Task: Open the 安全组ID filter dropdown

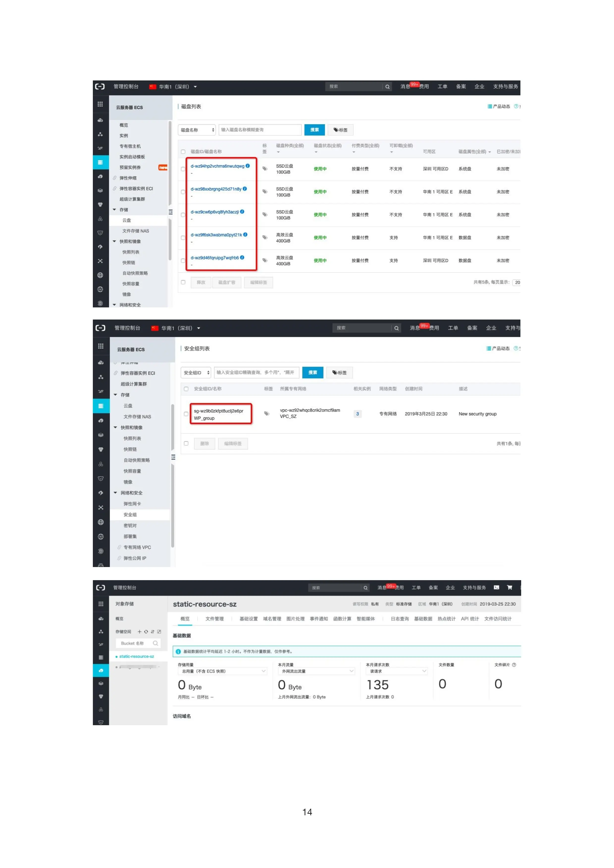Action: tap(196, 372)
